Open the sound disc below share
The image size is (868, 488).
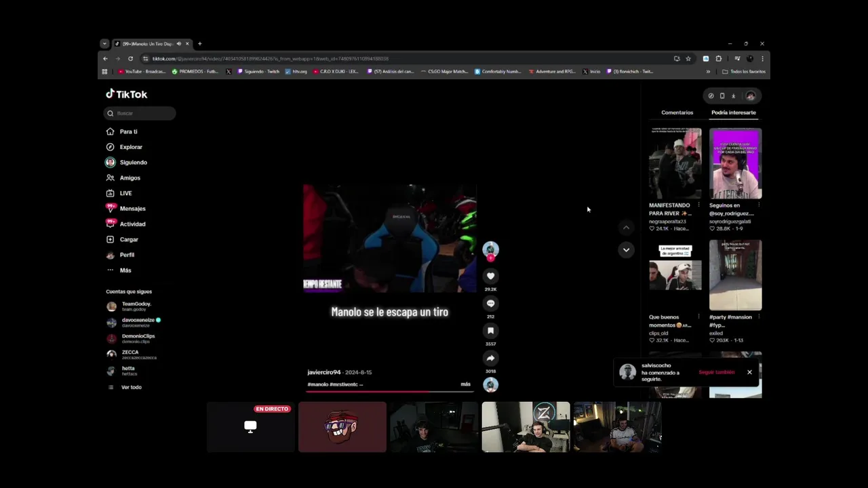coord(490,385)
